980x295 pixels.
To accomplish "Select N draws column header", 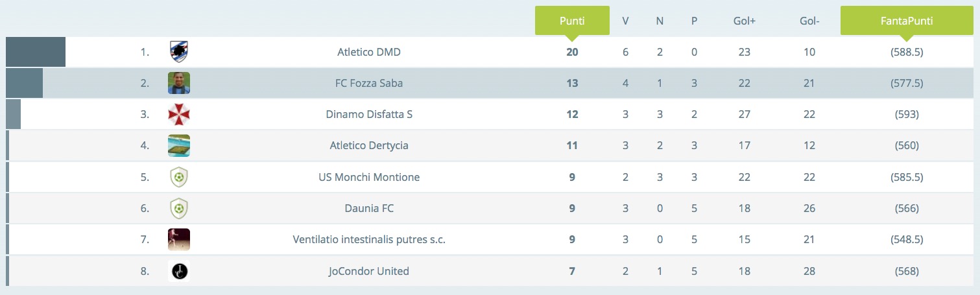I will pyautogui.click(x=660, y=21).
